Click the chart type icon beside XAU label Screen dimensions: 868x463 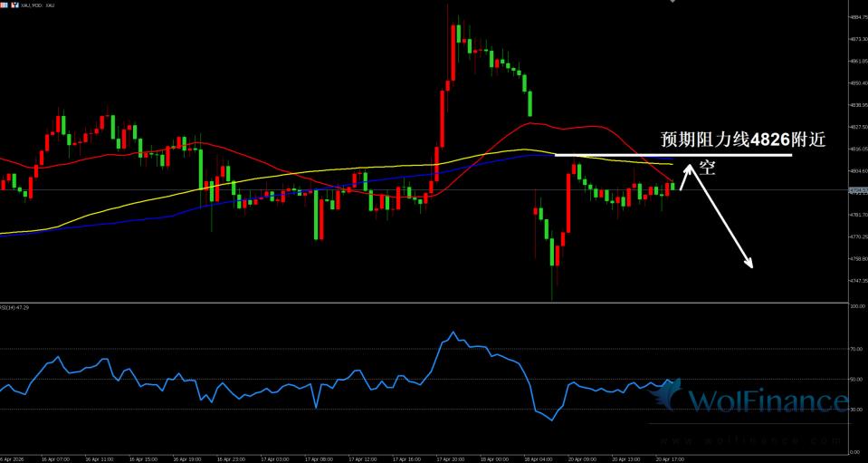coord(15,5)
